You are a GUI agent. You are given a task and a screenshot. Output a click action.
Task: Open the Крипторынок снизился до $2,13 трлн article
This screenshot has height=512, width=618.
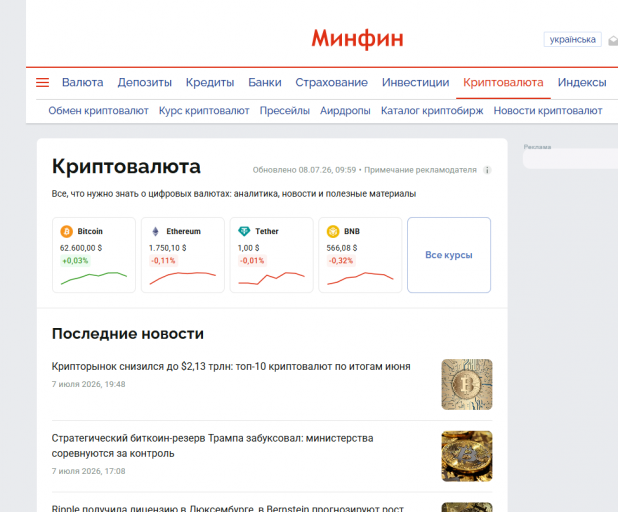(x=231, y=367)
